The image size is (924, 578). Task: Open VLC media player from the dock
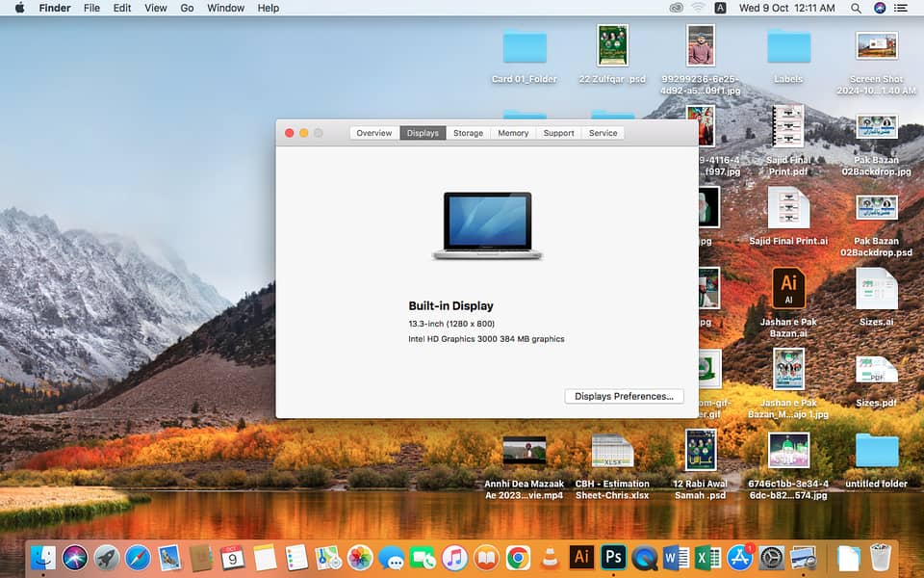[550, 557]
